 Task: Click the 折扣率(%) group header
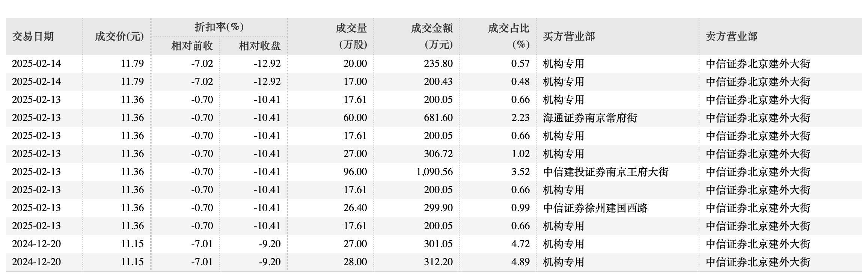(219, 27)
